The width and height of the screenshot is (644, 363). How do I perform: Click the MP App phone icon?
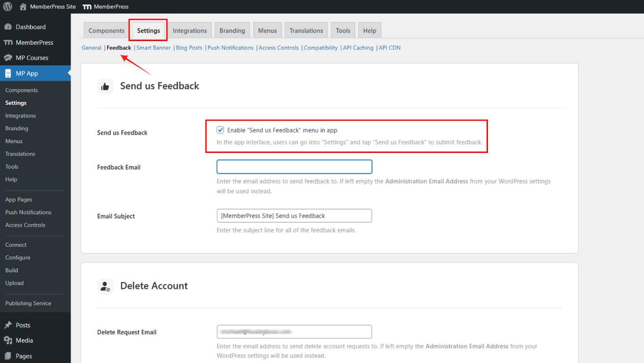pyautogui.click(x=8, y=73)
